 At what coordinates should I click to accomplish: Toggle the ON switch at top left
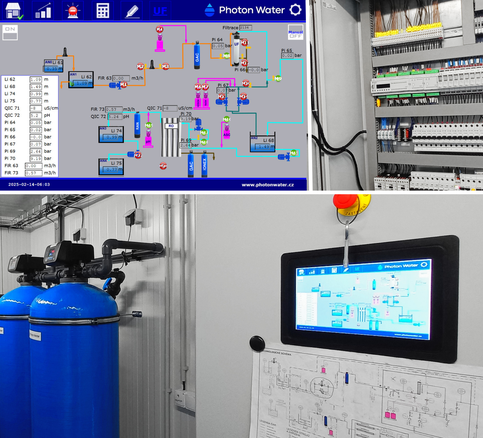point(10,32)
